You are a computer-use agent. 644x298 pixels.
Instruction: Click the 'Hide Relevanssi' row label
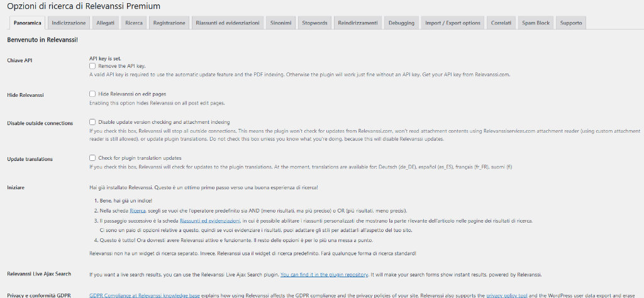(25, 95)
